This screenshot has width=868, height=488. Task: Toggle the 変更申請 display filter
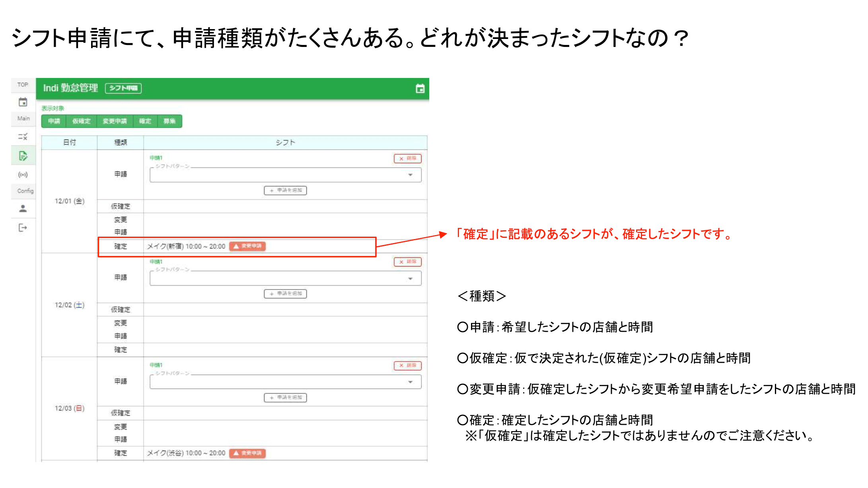115,121
